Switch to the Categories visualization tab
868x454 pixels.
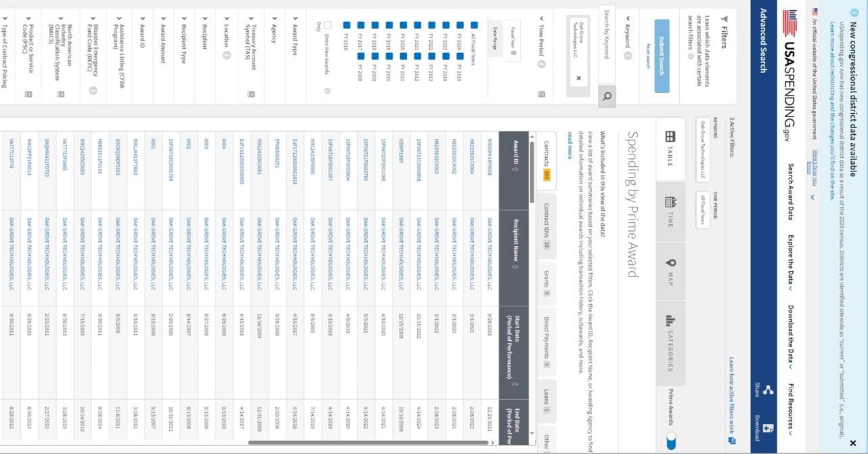coord(671,343)
